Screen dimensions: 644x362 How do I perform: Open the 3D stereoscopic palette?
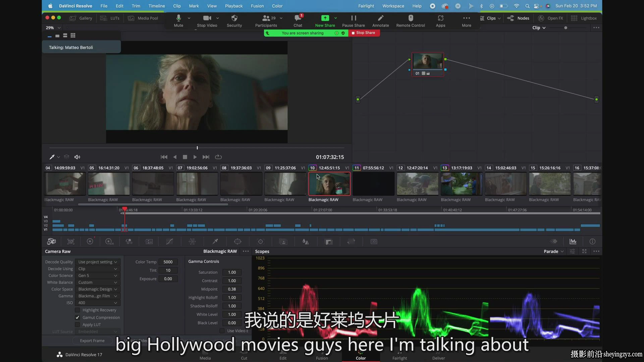[374, 241]
